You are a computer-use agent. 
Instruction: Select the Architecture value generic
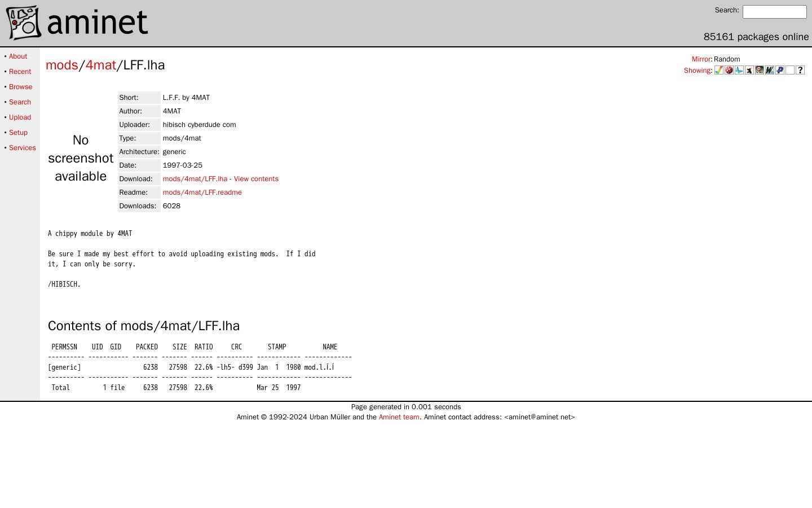click(174, 152)
